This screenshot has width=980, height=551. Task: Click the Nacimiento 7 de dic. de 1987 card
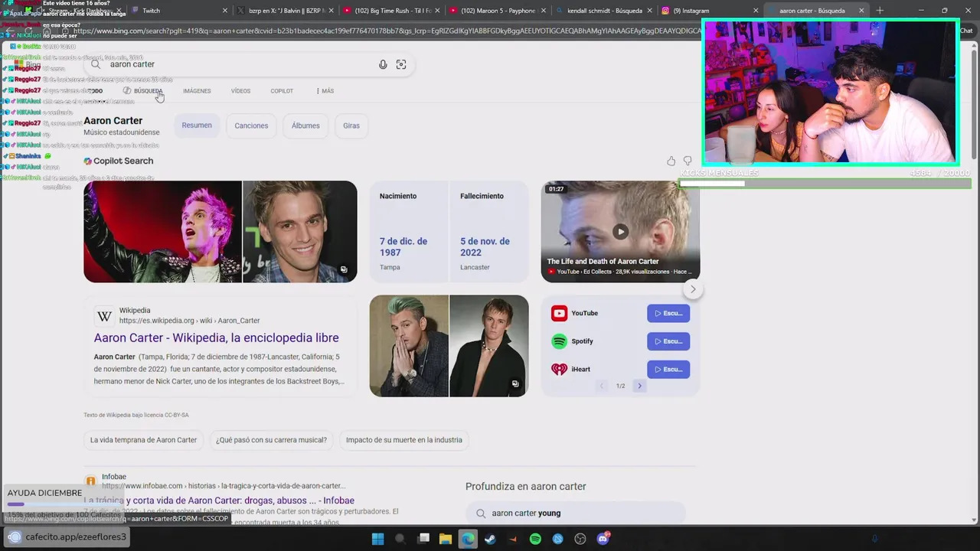(410, 232)
